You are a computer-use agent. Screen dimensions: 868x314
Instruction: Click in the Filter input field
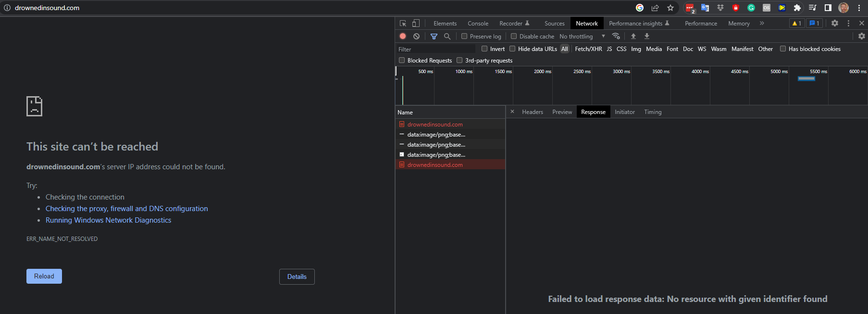[436, 49]
